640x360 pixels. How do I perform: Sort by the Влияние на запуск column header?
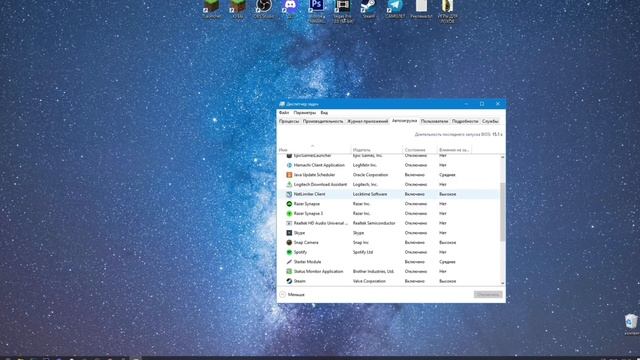click(x=454, y=150)
